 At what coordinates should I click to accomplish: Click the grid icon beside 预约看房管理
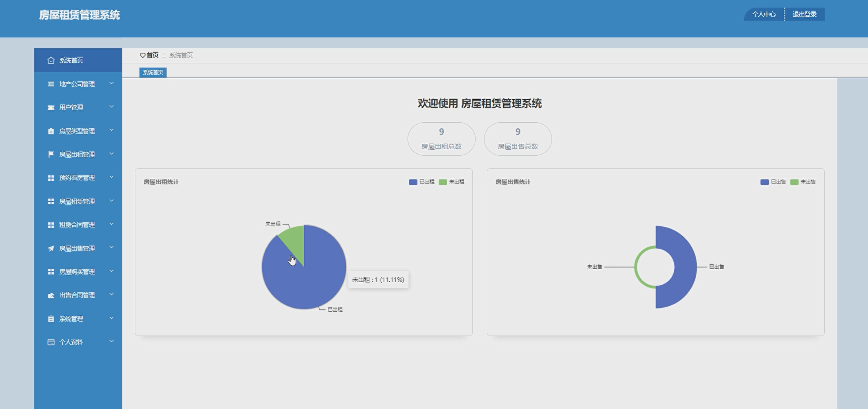tap(51, 178)
